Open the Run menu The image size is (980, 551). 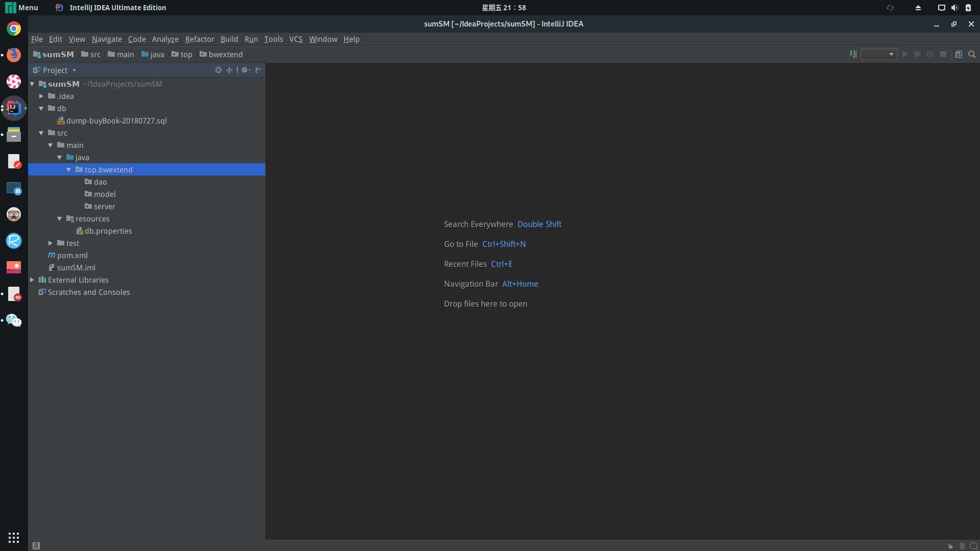251,39
